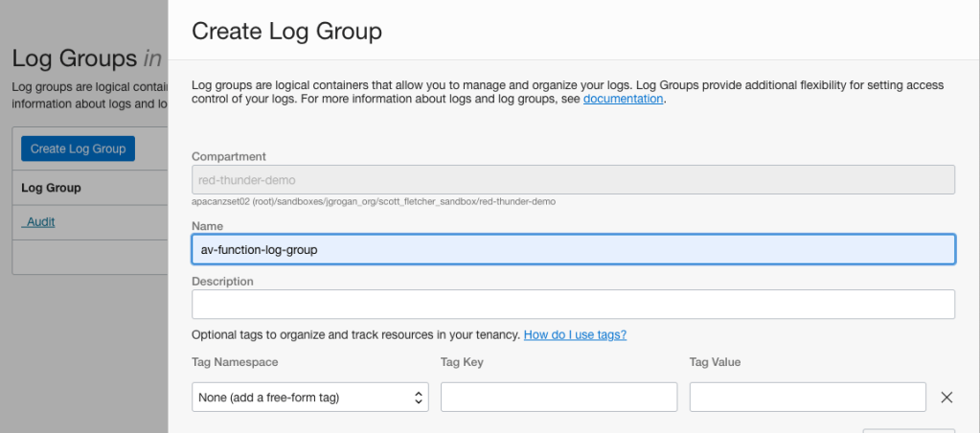
Task: Open the documentation link
Action: [623, 99]
